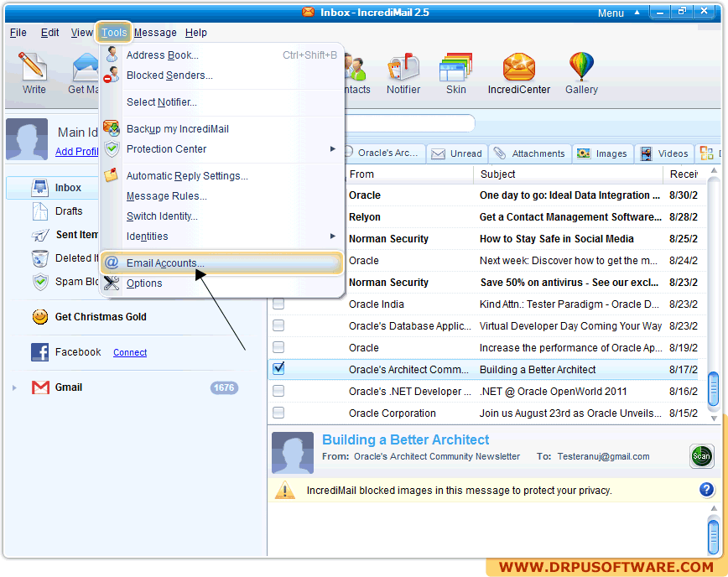Check the Increase the performance message checkbox
The image size is (728, 577).
(x=278, y=347)
